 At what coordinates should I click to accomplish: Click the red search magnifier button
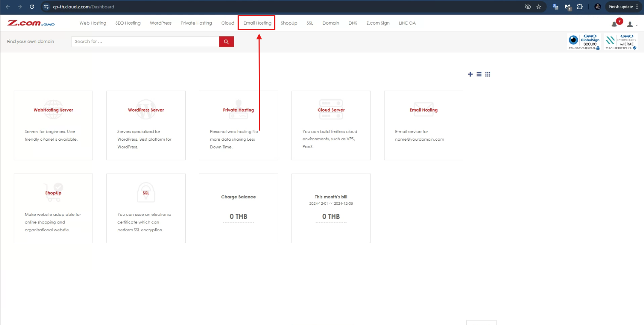pos(226,42)
